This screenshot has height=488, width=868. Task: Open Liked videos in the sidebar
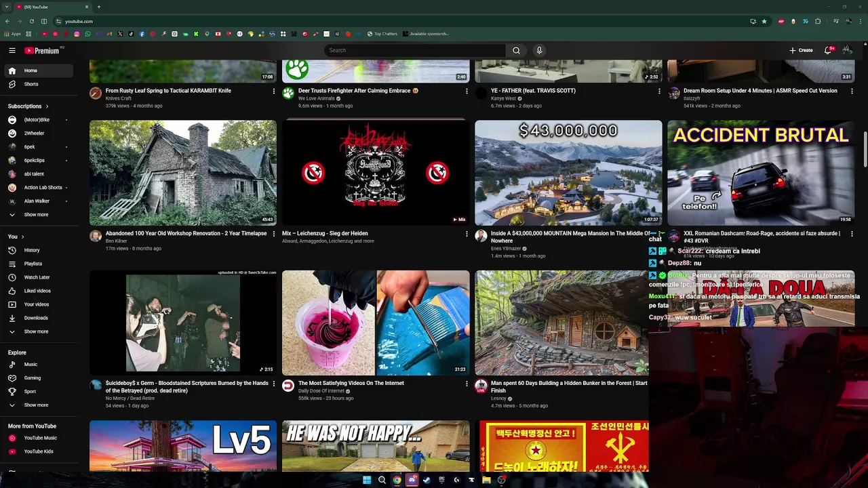point(38,291)
